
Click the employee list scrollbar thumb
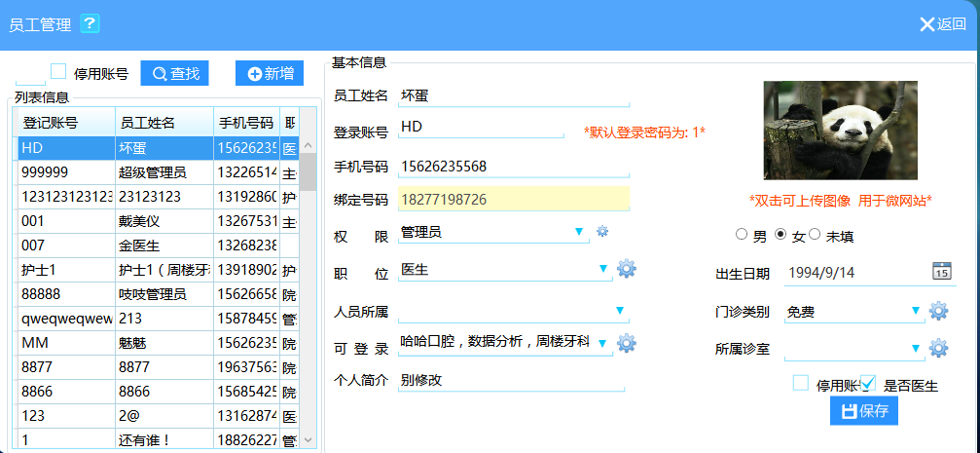308,171
